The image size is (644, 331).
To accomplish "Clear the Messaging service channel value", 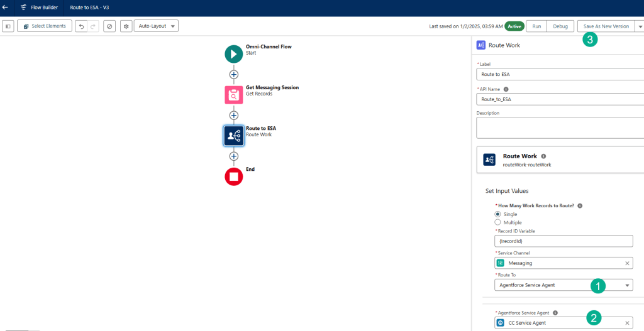I will click(627, 263).
